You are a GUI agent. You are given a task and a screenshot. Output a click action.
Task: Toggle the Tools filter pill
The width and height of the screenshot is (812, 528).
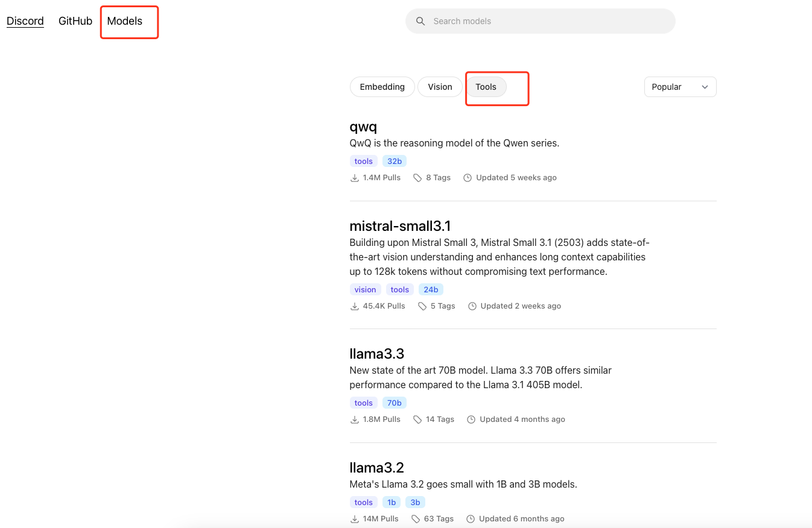[x=486, y=87]
